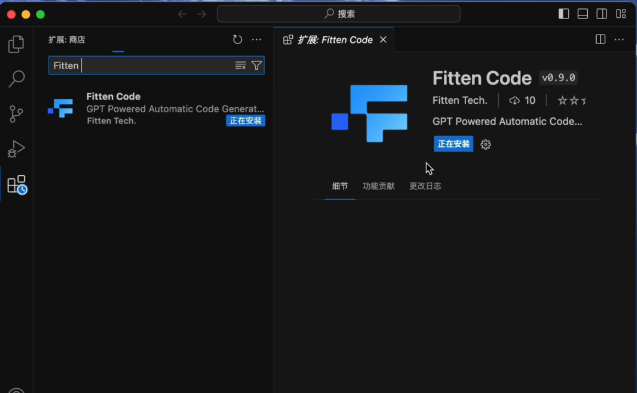Go back with the navigation arrow

click(x=182, y=14)
